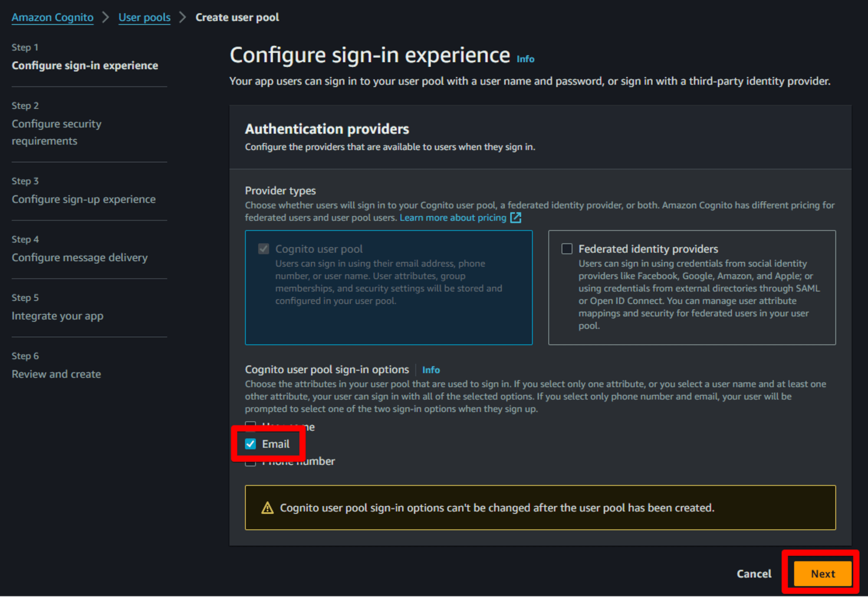The width and height of the screenshot is (868, 597).
Task: Click the external link icon after pricing
Action: 516,218
